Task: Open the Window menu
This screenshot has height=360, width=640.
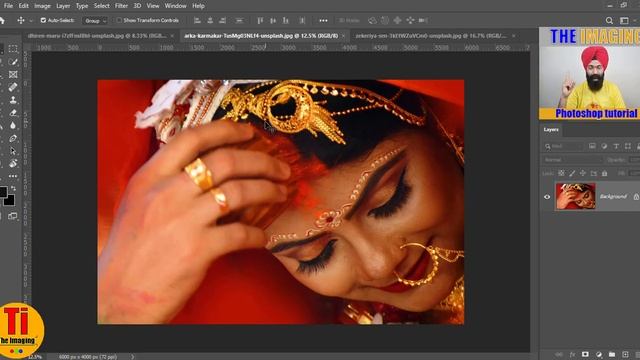Action: 176,6
